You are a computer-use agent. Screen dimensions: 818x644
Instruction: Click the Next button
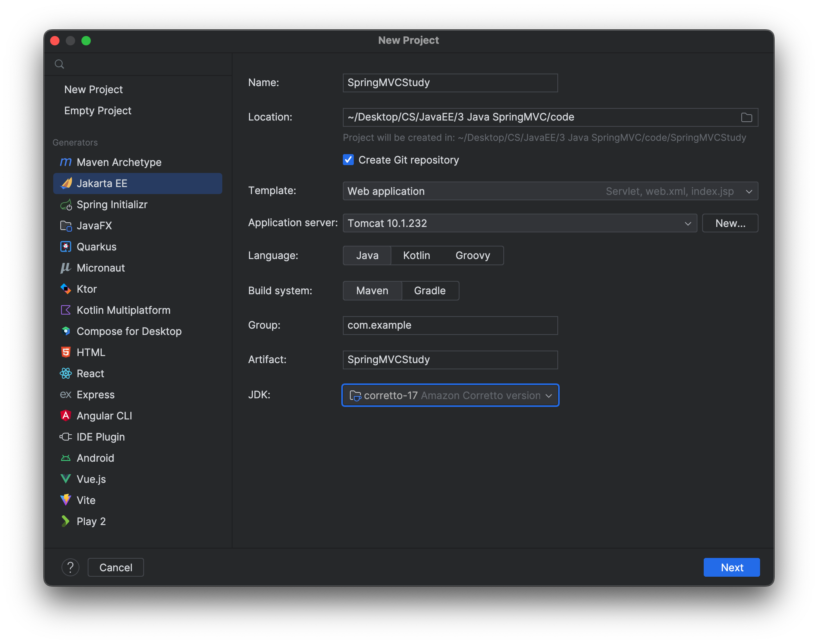click(x=731, y=567)
